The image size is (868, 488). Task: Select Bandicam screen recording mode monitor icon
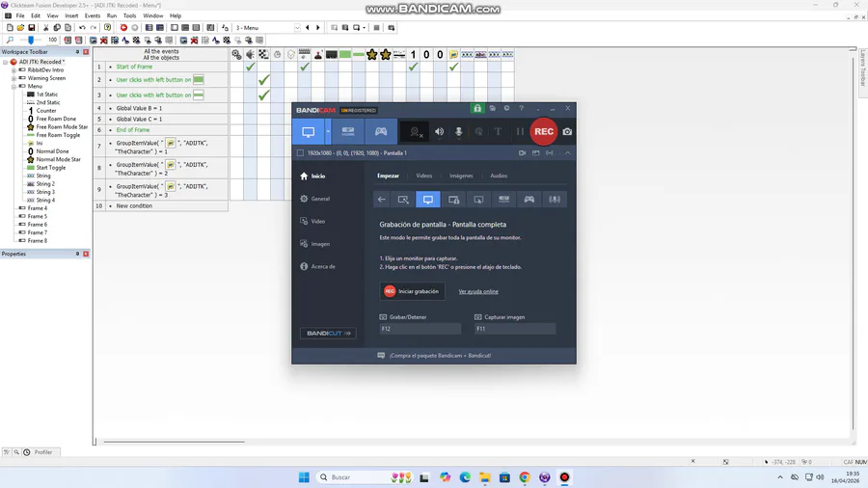point(309,132)
